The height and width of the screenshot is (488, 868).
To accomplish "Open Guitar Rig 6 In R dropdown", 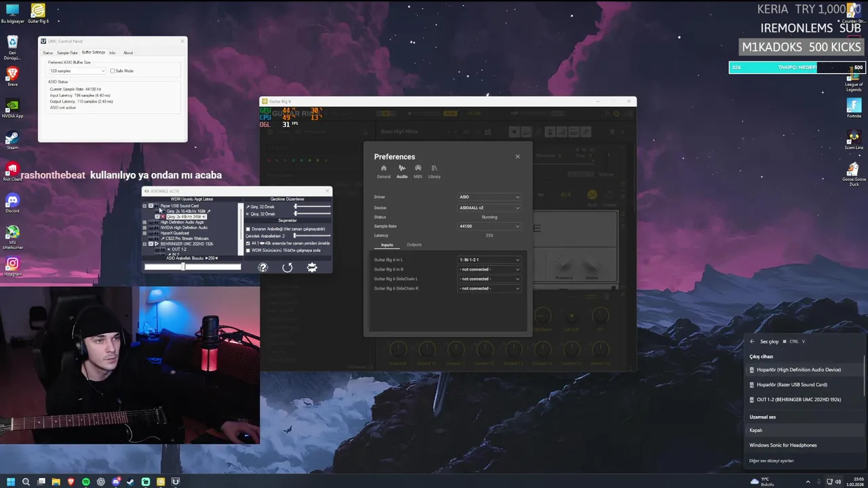I will point(490,269).
